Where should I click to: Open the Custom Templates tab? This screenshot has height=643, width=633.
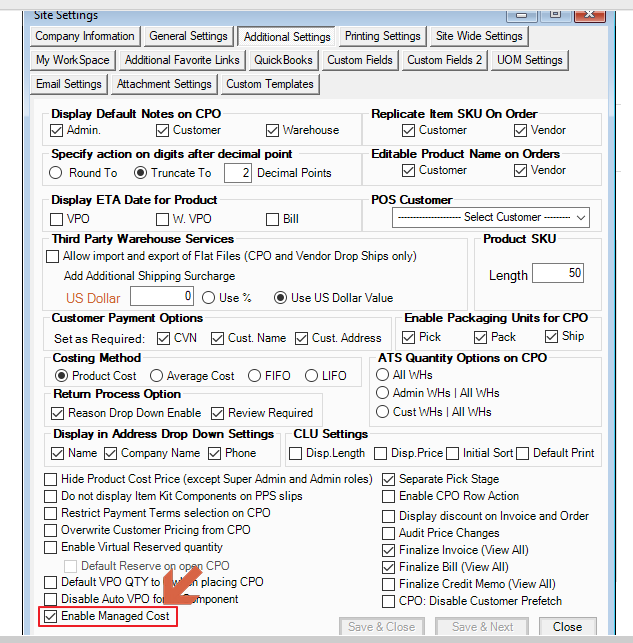(x=269, y=84)
